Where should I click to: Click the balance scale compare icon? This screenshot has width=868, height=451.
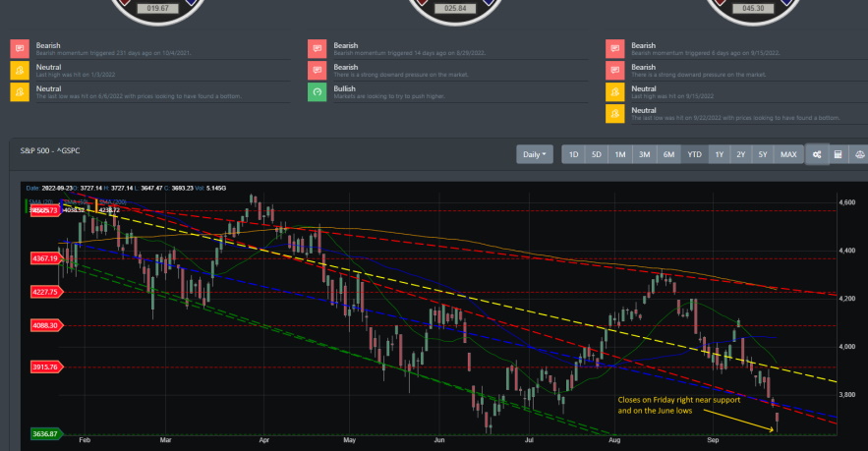point(858,154)
